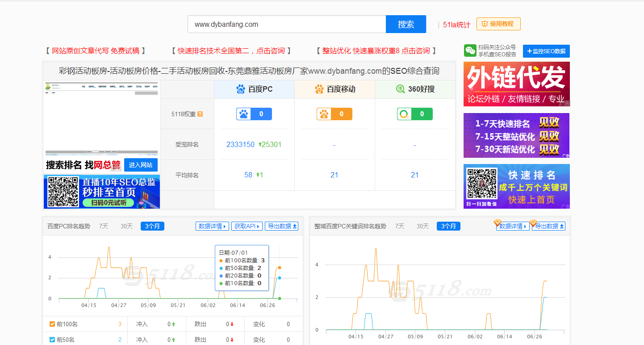Open the 整站优化 快速暴涨权重8 link
Viewport: 644px width, 345px height.
click(376, 51)
